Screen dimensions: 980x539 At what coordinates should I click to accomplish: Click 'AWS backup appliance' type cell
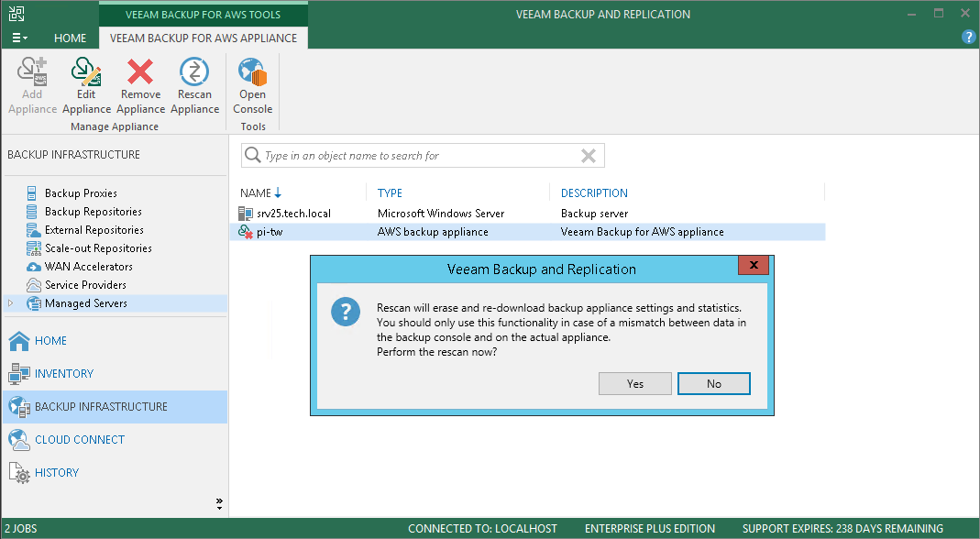433,232
